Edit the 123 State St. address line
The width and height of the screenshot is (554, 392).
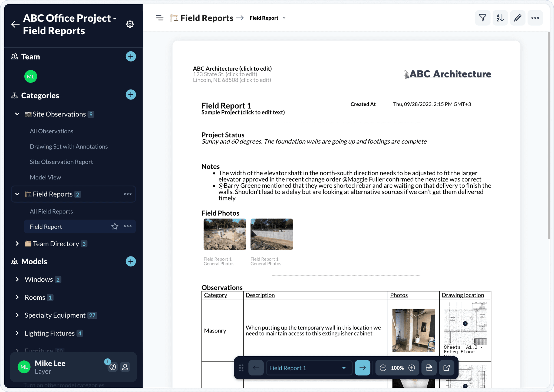tap(225, 74)
